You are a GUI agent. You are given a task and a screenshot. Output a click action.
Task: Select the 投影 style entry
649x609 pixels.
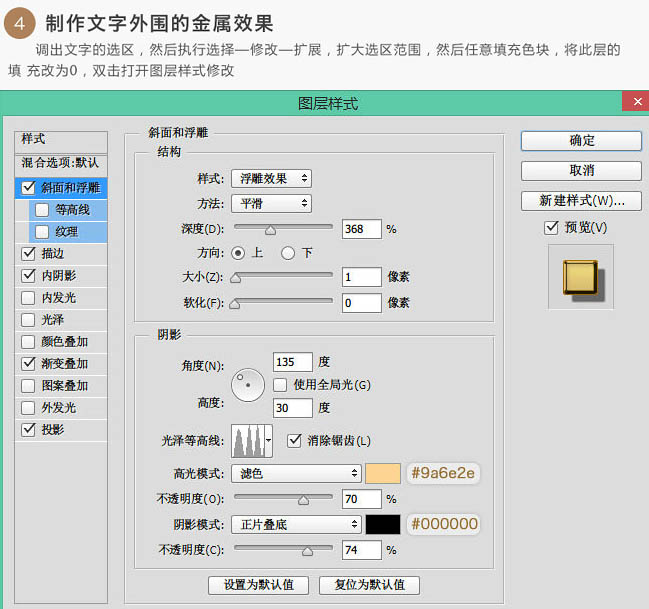click(x=53, y=429)
